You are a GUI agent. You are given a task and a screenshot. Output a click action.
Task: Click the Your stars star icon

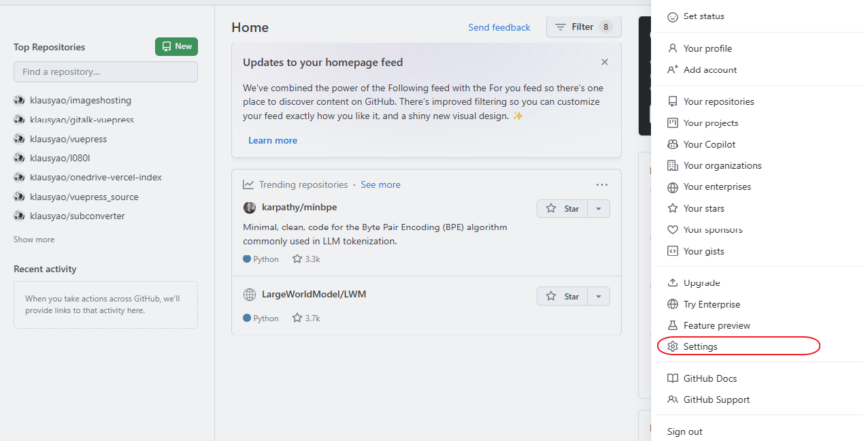(x=673, y=208)
